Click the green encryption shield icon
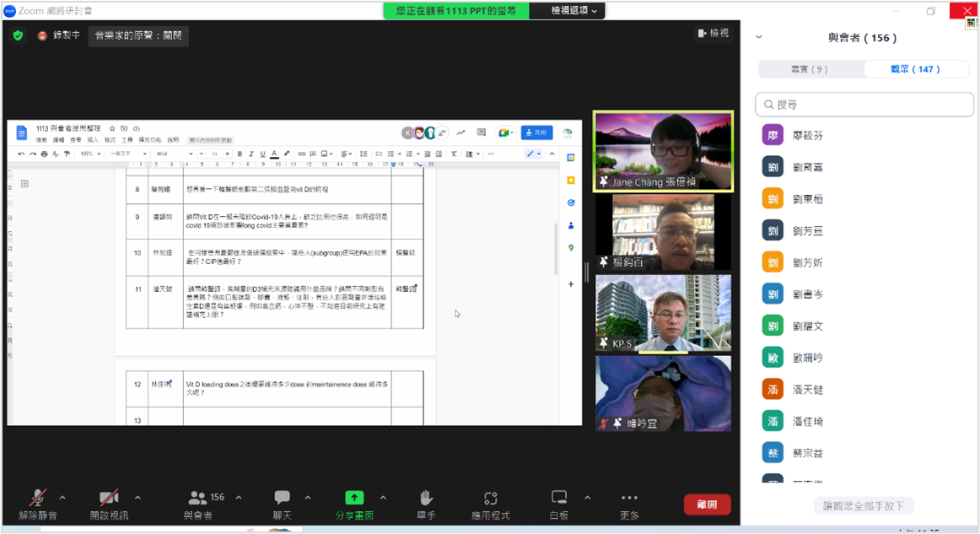This screenshot has width=980, height=534. point(18,35)
